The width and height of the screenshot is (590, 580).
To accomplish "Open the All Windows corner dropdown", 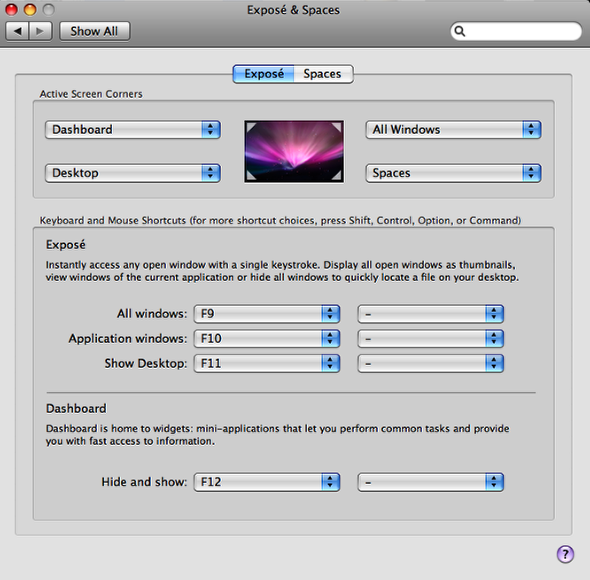I will (453, 130).
